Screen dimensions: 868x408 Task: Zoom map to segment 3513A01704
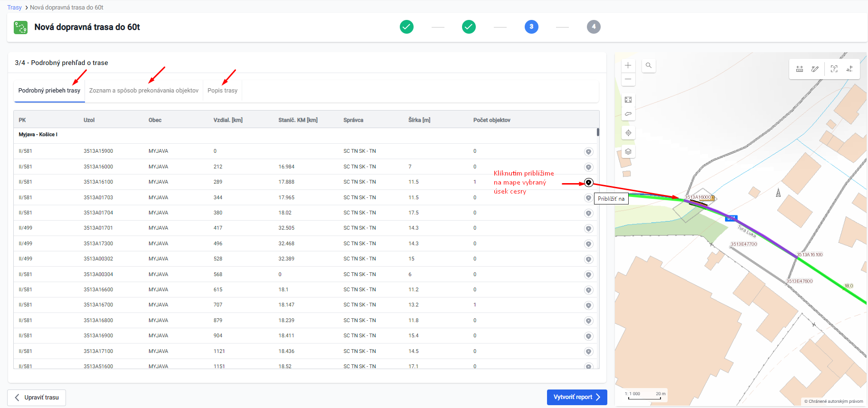click(x=588, y=213)
